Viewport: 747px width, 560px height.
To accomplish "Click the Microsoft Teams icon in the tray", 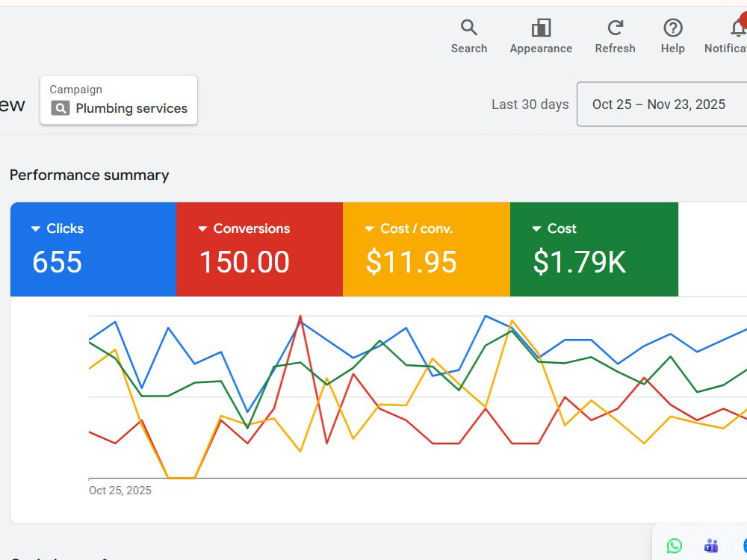I will (711, 545).
